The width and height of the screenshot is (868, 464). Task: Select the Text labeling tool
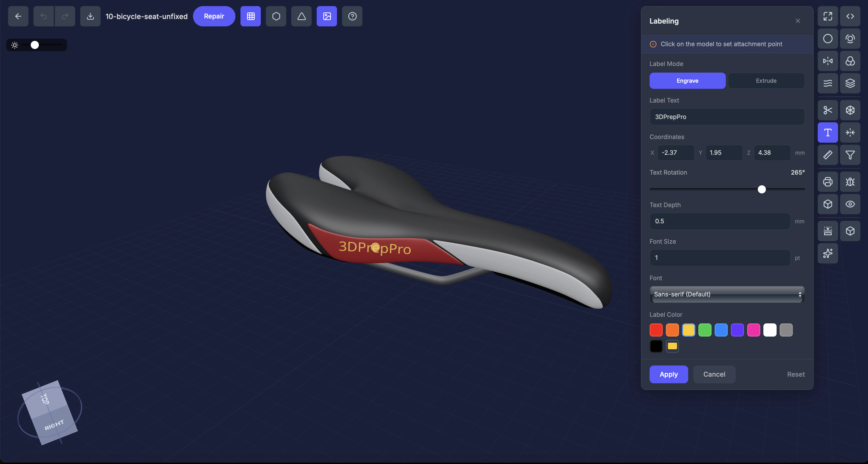tap(828, 132)
